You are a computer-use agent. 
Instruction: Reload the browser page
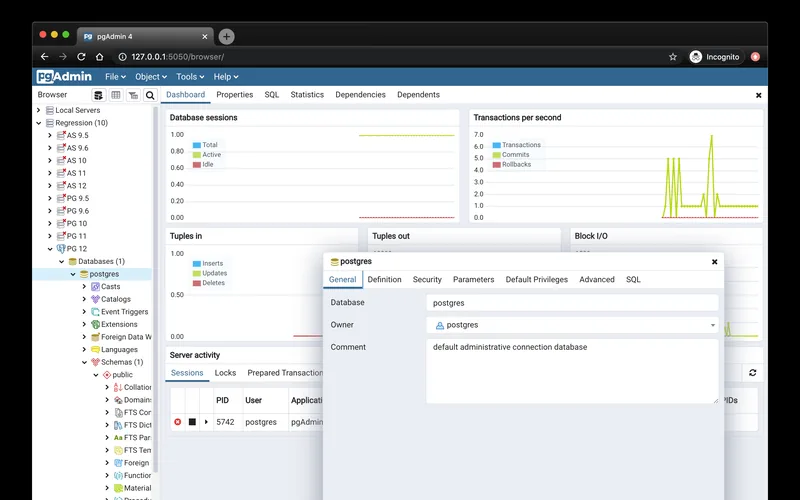tap(81, 57)
